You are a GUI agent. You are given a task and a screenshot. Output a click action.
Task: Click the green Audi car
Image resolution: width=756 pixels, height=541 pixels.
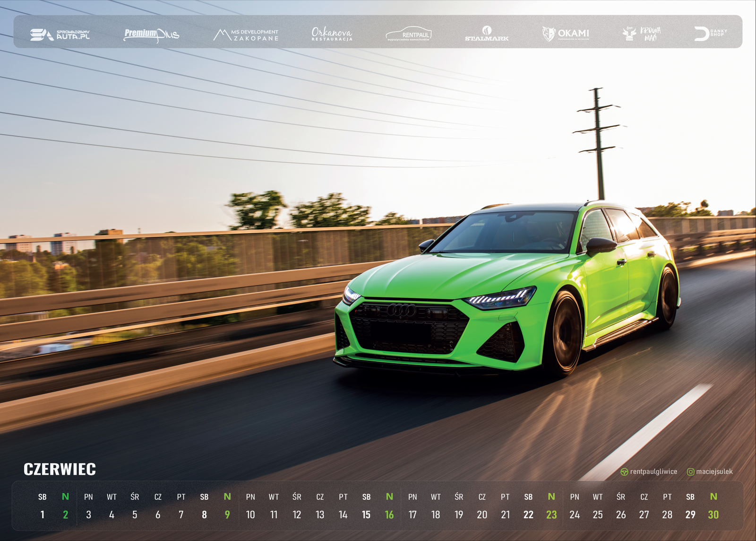click(507, 288)
